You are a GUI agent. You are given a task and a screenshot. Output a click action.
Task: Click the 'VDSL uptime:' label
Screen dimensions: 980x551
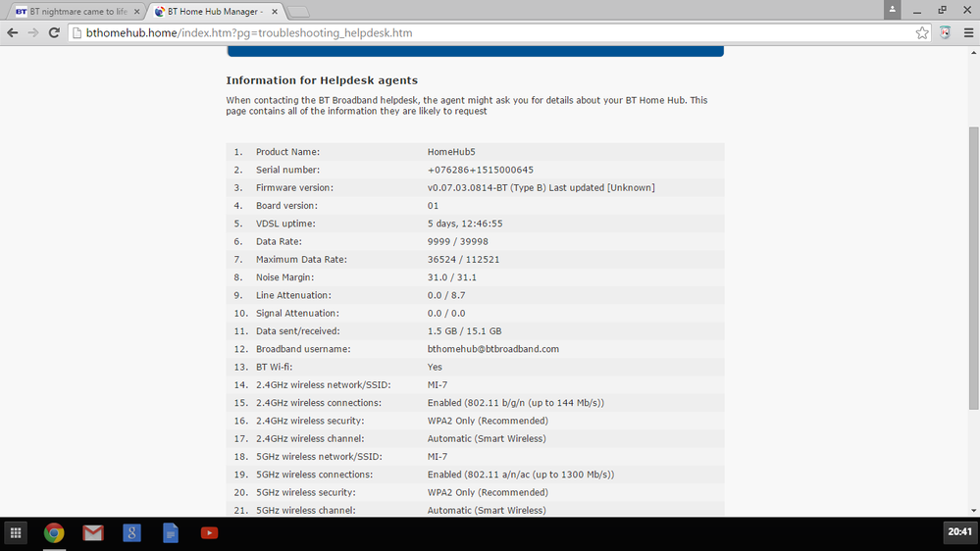click(x=285, y=224)
